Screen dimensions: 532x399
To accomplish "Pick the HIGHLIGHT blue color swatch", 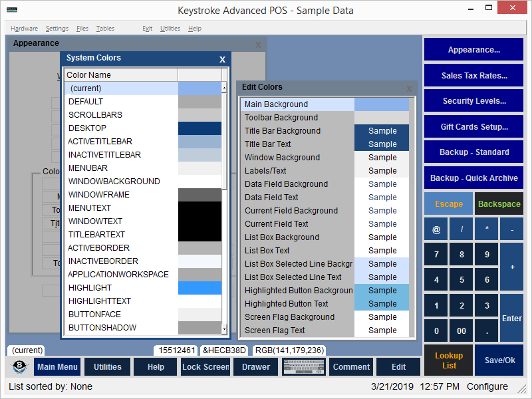I will [199, 288].
